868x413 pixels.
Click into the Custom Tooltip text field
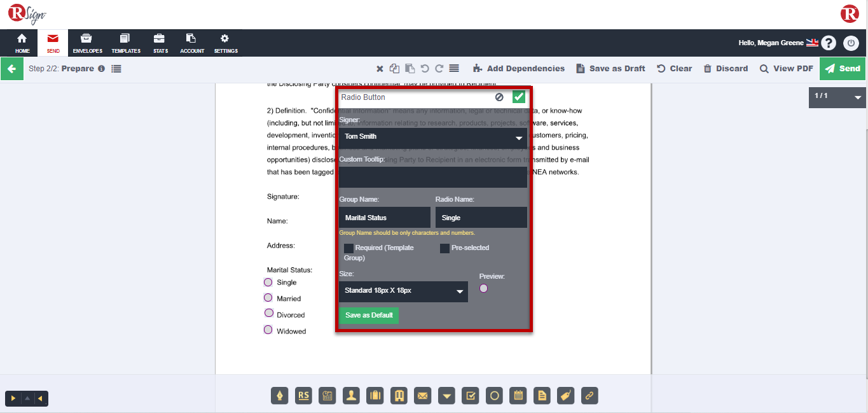432,178
